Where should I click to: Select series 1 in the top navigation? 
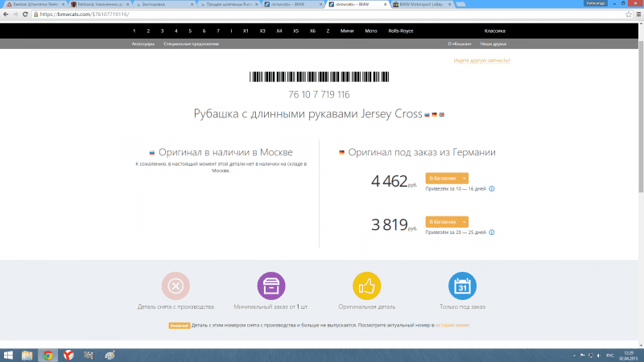[x=134, y=31]
